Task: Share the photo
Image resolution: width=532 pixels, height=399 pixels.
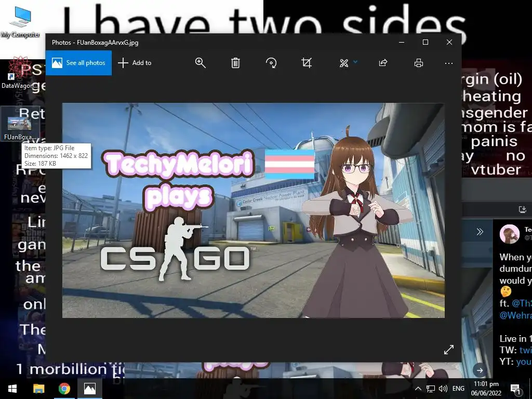Action: coord(383,63)
